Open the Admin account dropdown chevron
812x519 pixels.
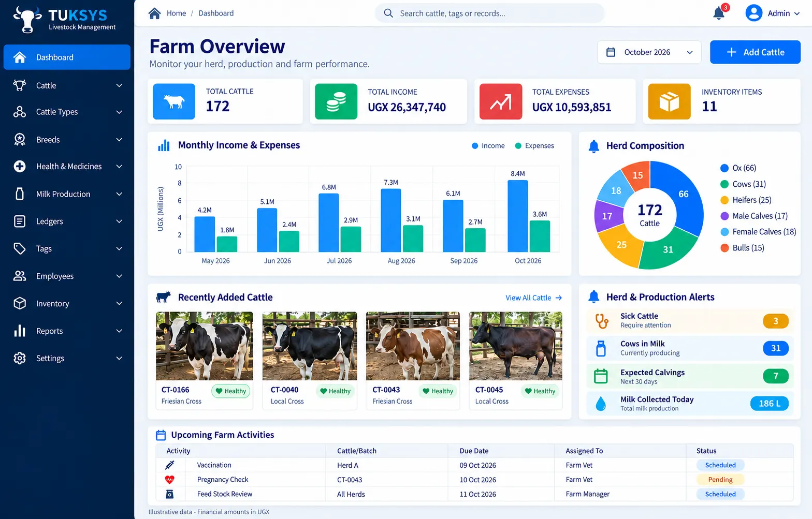(x=797, y=13)
